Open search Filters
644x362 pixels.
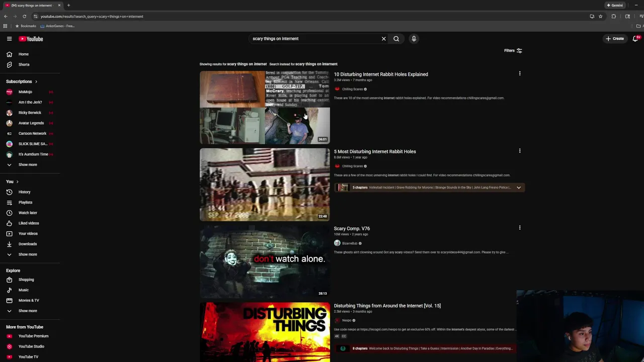click(513, 50)
